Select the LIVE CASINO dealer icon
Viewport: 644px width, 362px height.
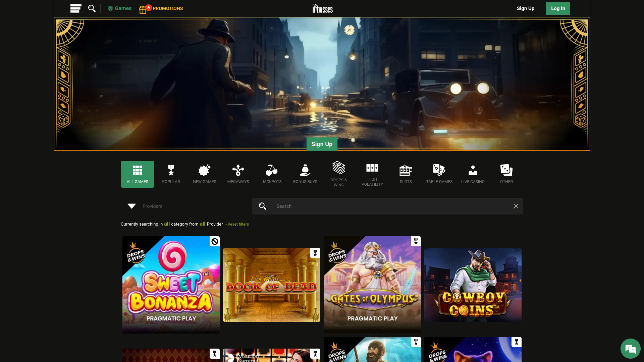tap(473, 174)
